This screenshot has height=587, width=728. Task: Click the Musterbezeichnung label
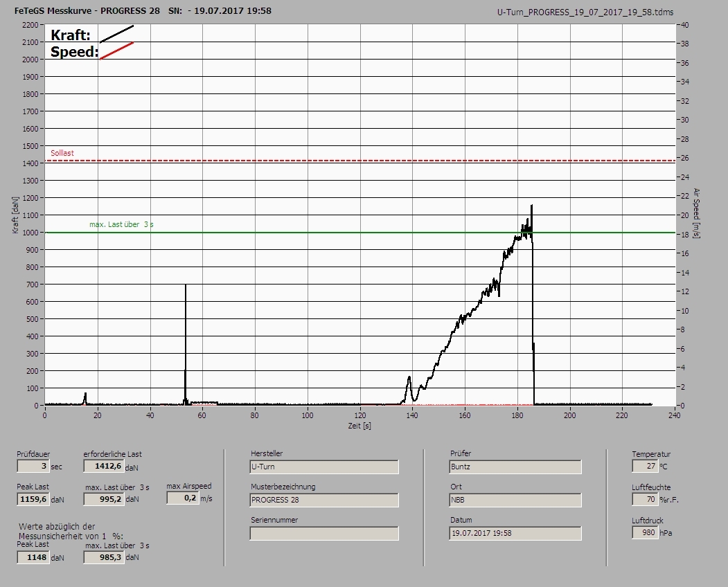tap(283, 487)
